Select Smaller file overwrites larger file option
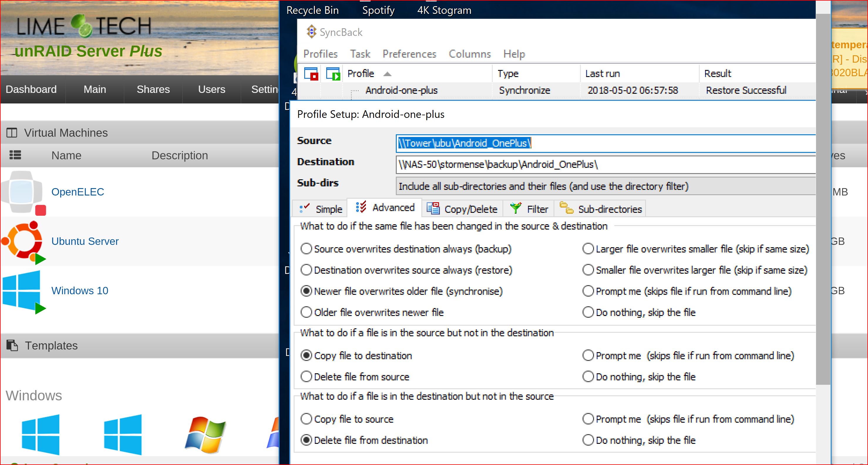 click(588, 270)
